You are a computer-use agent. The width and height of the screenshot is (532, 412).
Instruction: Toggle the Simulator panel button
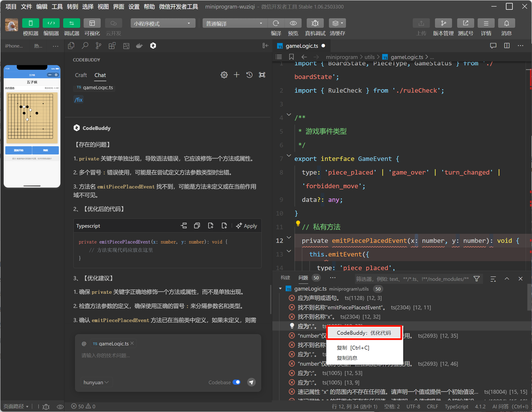31,23
